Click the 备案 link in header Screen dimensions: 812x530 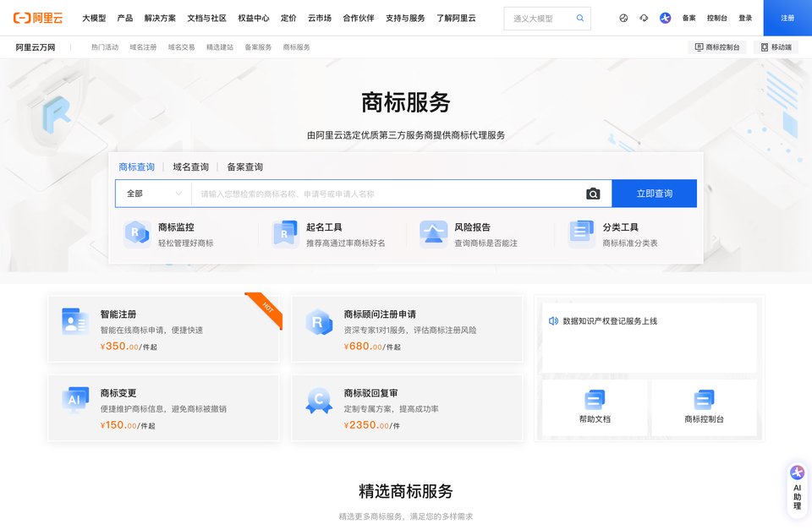pos(689,18)
